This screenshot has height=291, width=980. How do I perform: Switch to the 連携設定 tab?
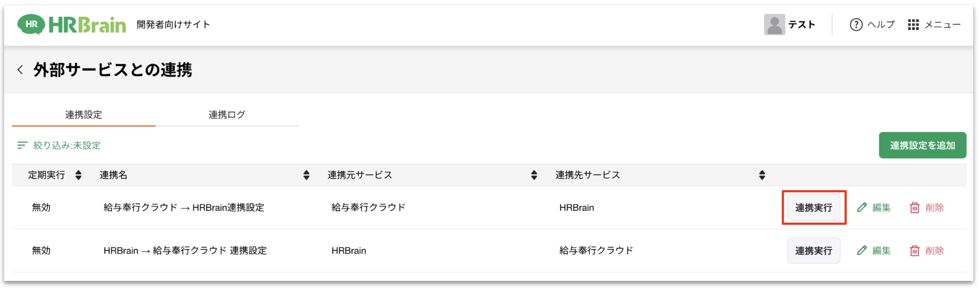tap(84, 115)
